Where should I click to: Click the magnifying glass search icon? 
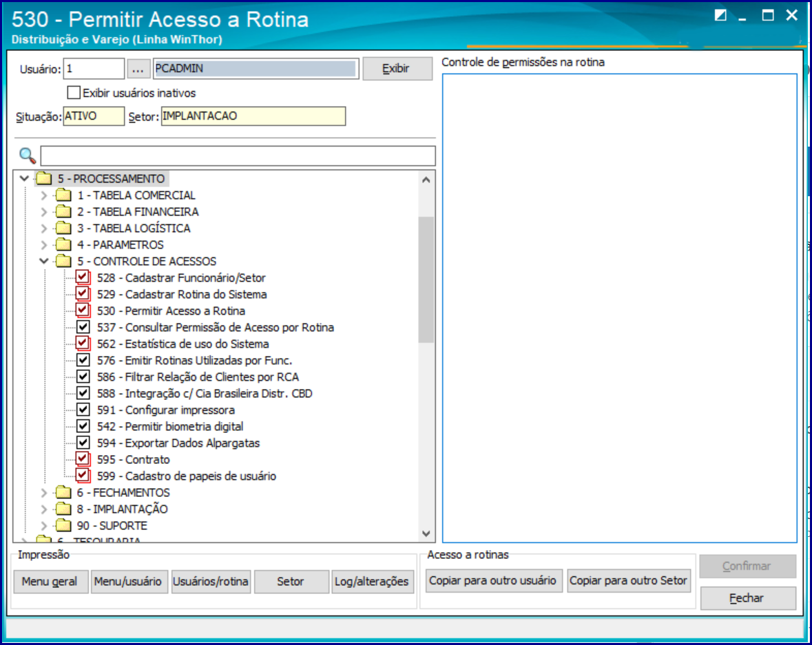point(27,156)
